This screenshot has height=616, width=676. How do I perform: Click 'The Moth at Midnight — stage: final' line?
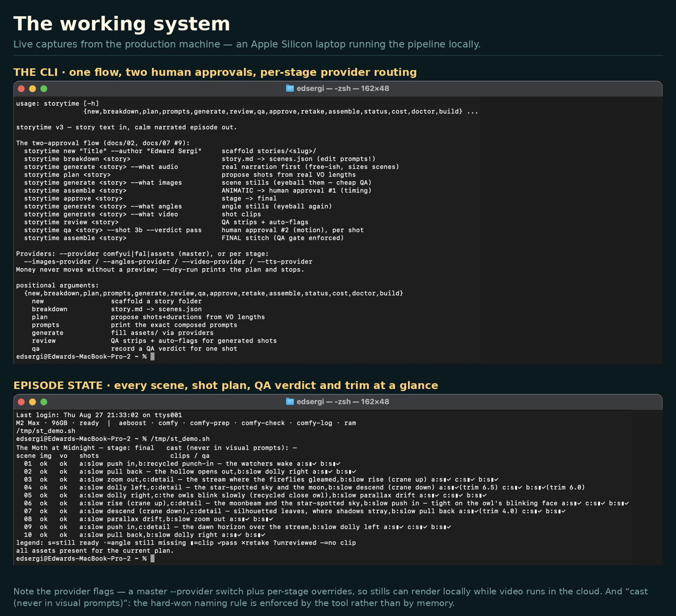tap(156, 448)
